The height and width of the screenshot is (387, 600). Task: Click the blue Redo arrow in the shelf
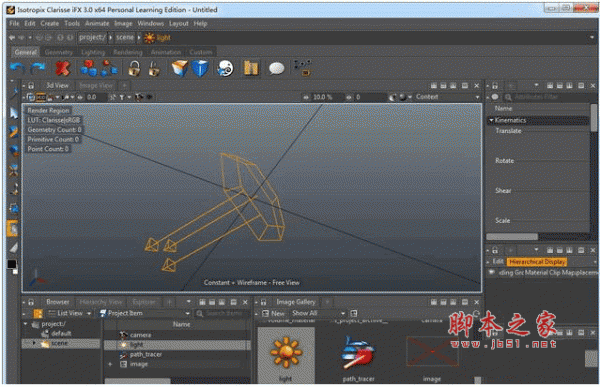pyautogui.click(x=38, y=69)
